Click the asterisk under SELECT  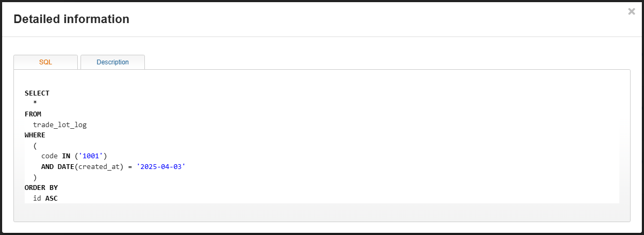click(x=35, y=104)
